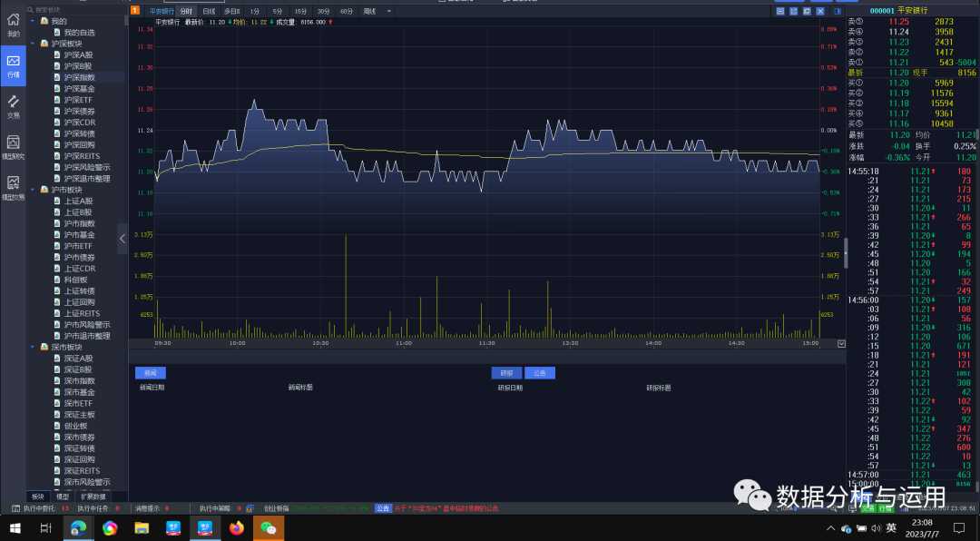Select the 扩展数据 bottom tab

[x=93, y=497]
